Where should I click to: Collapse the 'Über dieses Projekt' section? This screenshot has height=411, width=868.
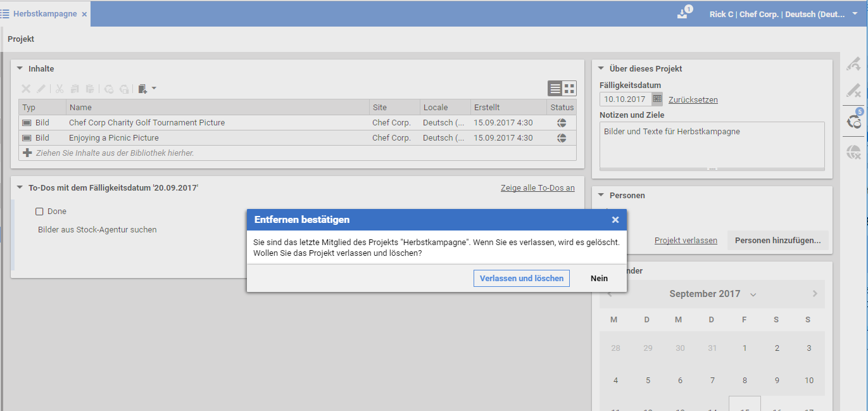click(601, 68)
